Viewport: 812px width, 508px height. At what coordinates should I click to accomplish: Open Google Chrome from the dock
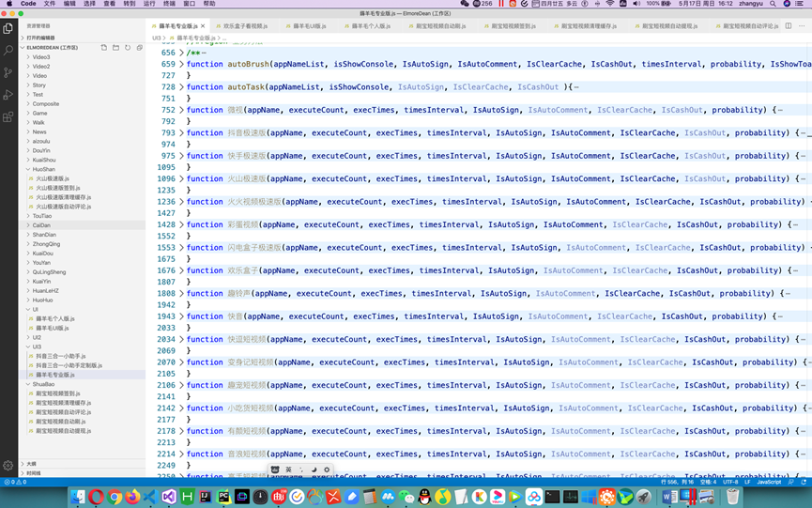click(x=114, y=497)
